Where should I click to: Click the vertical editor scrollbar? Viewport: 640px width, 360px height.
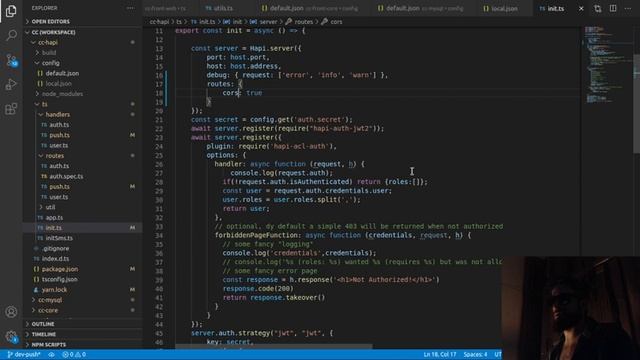(x=636, y=103)
